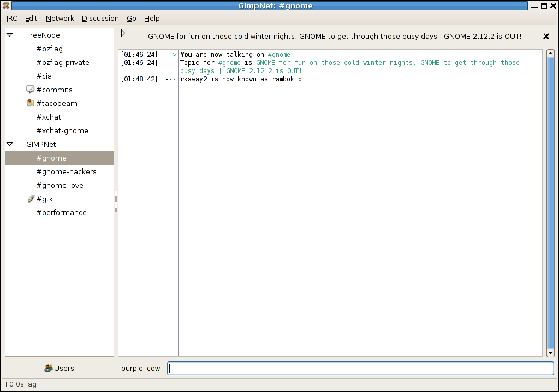Click the [01:48:42] timestamp
The height and width of the screenshot is (392, 559).
click(139, 79)
